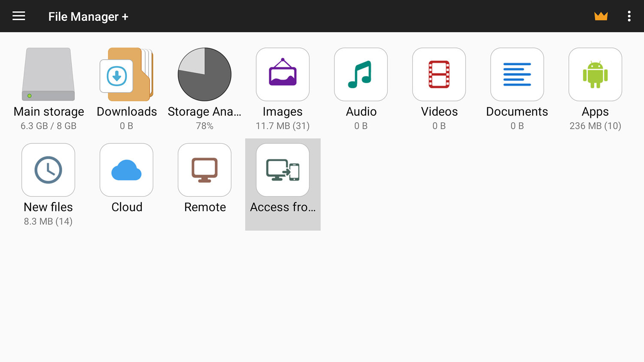This screenshot has width=644, height=362.
Task: Click the Videos label text
Action: (439, 112)
